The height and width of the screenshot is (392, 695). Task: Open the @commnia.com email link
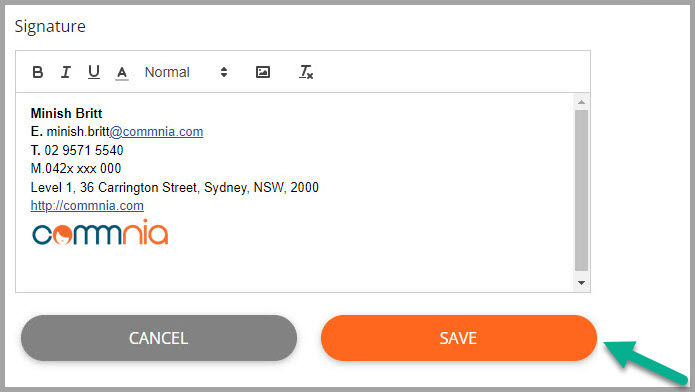(156, 132)
